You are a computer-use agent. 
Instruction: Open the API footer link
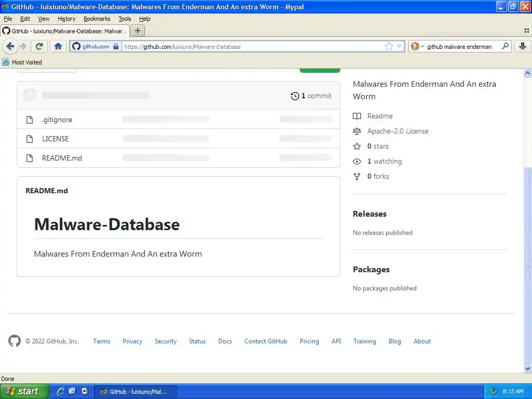[x=336, y=341]
